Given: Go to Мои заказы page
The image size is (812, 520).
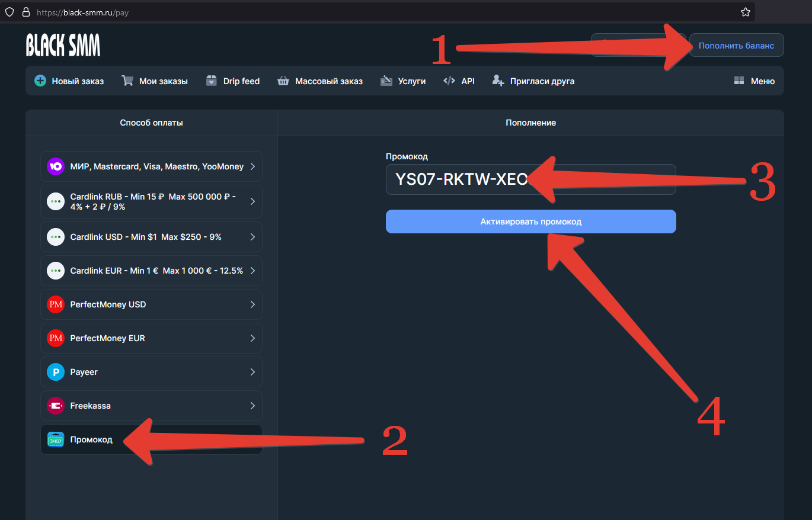Looking at the screenshot, I should click(x=155, y=81).
